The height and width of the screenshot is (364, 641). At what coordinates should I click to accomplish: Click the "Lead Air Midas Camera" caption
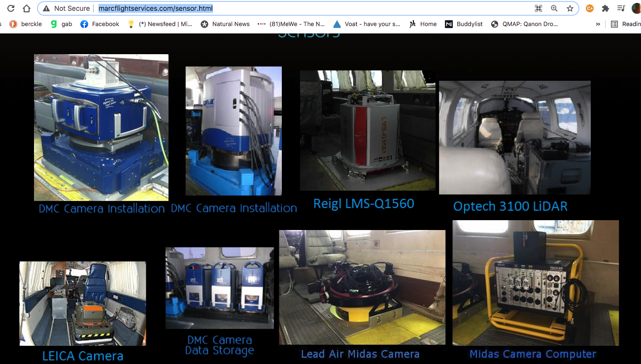(360, 354)
